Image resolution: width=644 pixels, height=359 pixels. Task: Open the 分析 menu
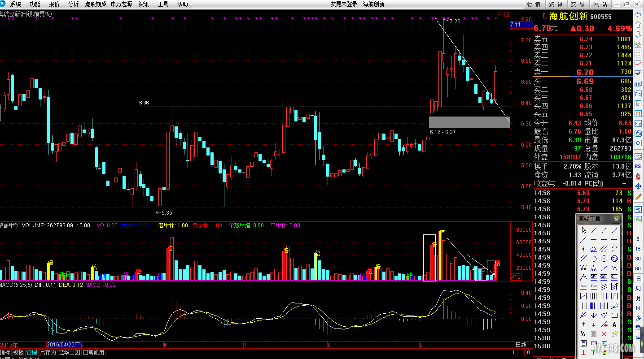(73, 4)
